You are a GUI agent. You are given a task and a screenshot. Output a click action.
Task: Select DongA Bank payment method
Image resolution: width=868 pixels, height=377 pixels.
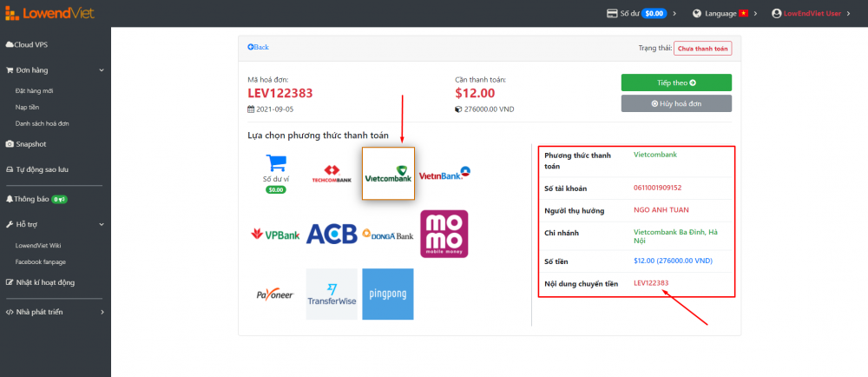[x=388, y=235]
